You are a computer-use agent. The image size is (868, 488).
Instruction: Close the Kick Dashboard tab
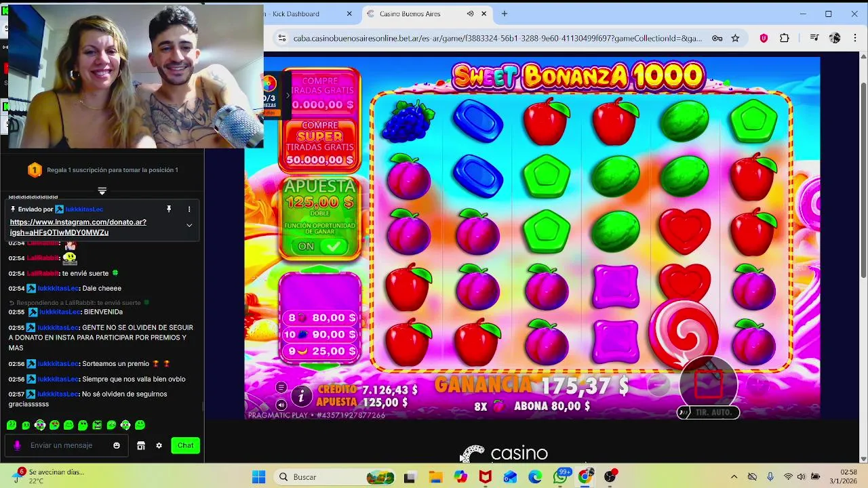pyautogui.click(x=349, y=14)
